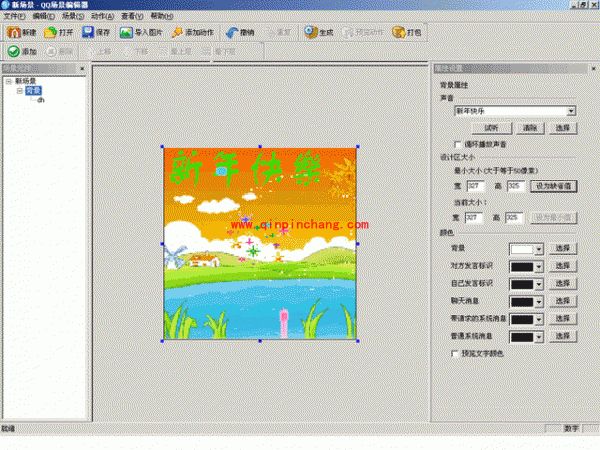The image size is (600, 450).
Task: Click the sound 选择 (Select) button
Action: pos(562,128)
